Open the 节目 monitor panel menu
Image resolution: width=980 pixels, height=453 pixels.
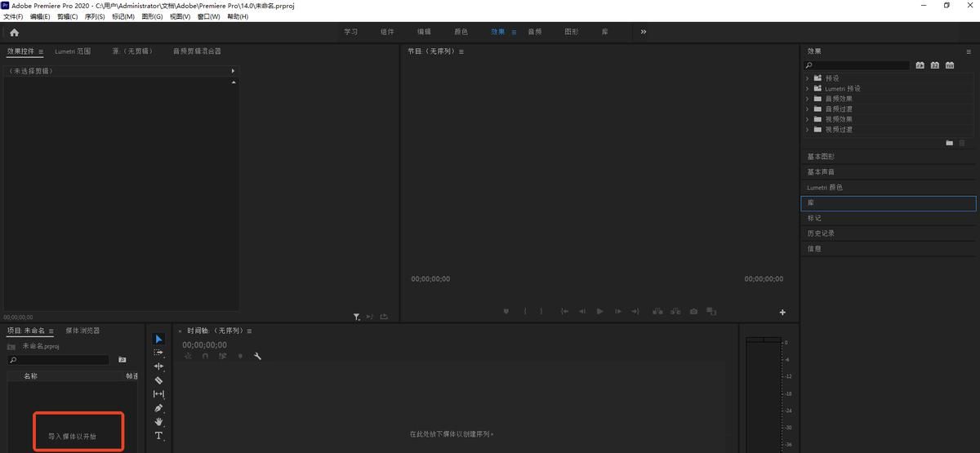[x=461, y=51]
